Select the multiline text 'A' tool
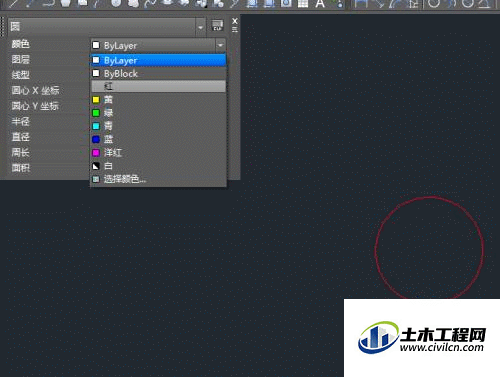The width and height of the screenshot is (500, 377). (x=320, y=4)
